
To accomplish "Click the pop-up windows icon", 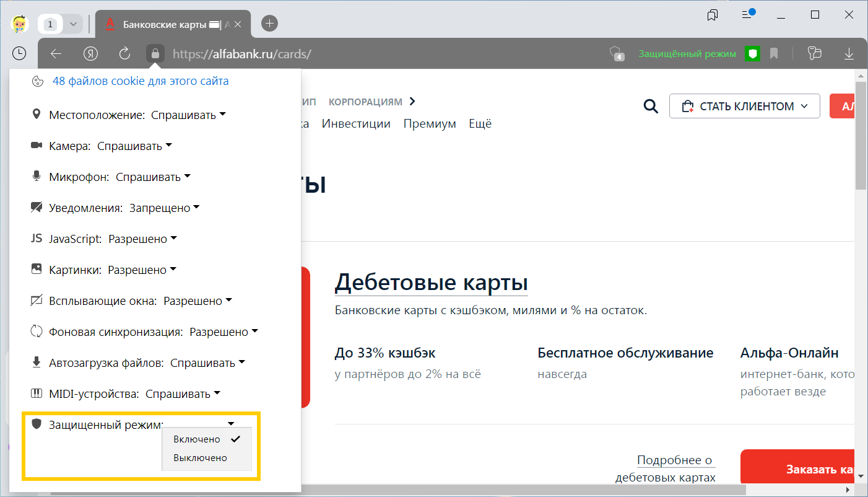I will (x=36, y=301).
